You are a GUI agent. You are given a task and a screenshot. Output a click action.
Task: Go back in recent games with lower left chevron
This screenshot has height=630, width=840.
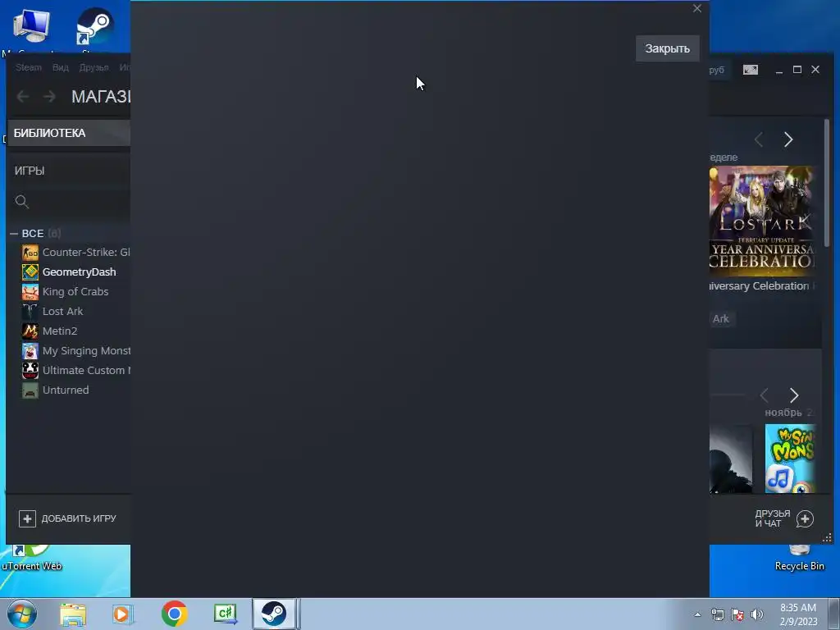(x=765, y=395)
